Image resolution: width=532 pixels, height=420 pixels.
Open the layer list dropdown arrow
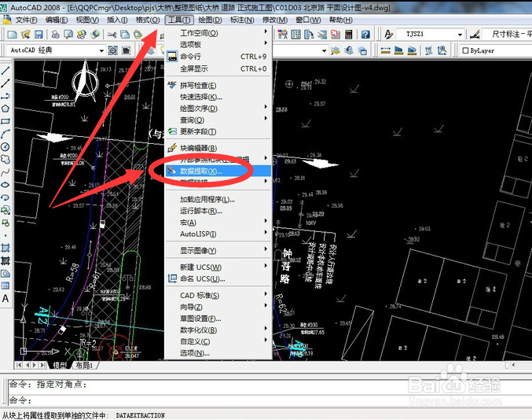(x=324, y=51)
